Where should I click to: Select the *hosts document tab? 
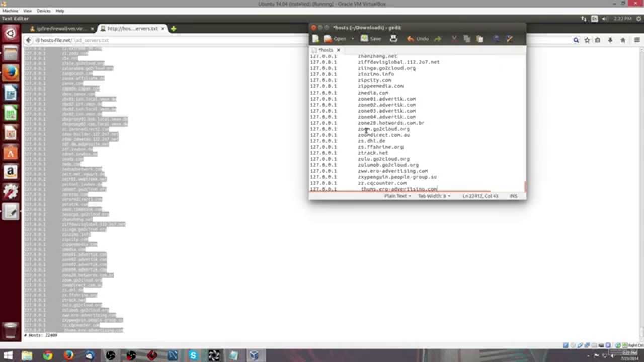coord(326,50)
